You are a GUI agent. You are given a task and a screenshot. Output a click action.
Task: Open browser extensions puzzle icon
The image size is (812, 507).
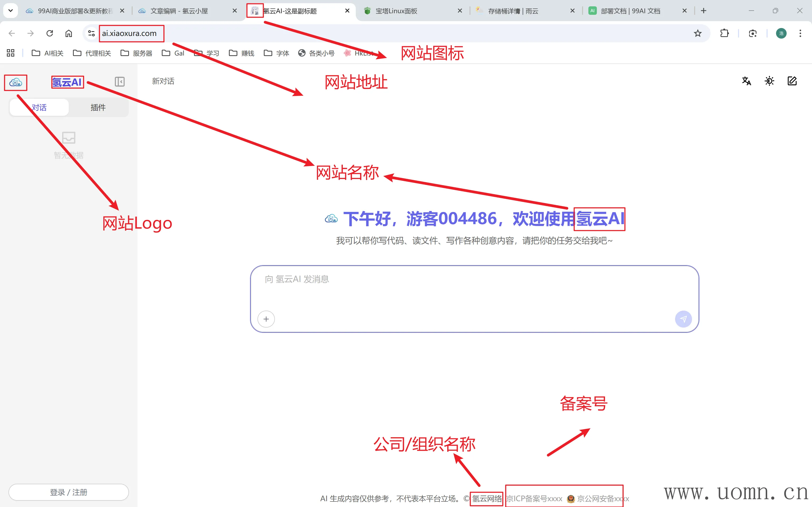click(x=724, y=33)
